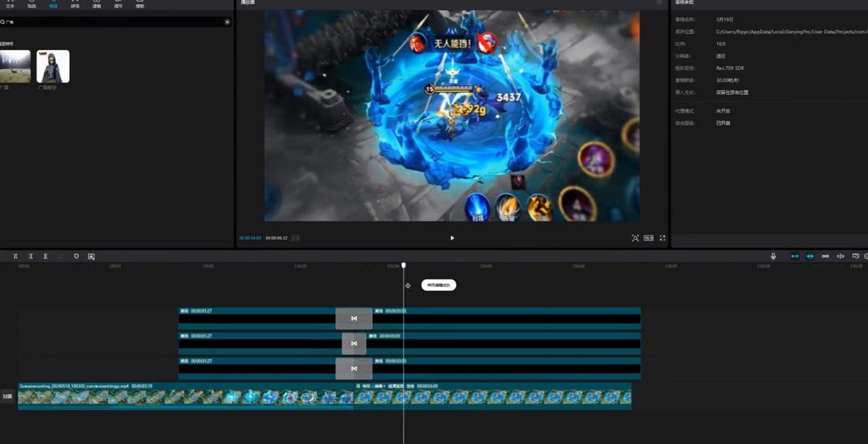Toggle timeline auto snapping
The height and width of the screenshot is (444, 868).
(x=810, y=256)
